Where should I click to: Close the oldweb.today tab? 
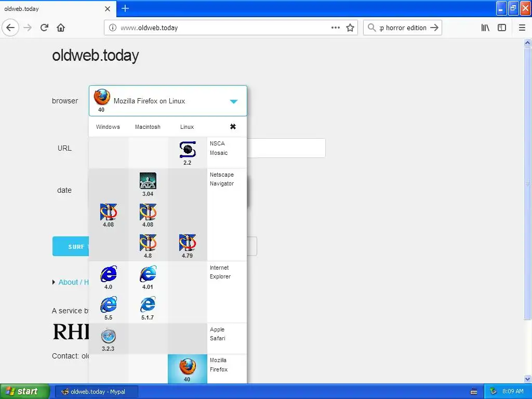[108, 9]
